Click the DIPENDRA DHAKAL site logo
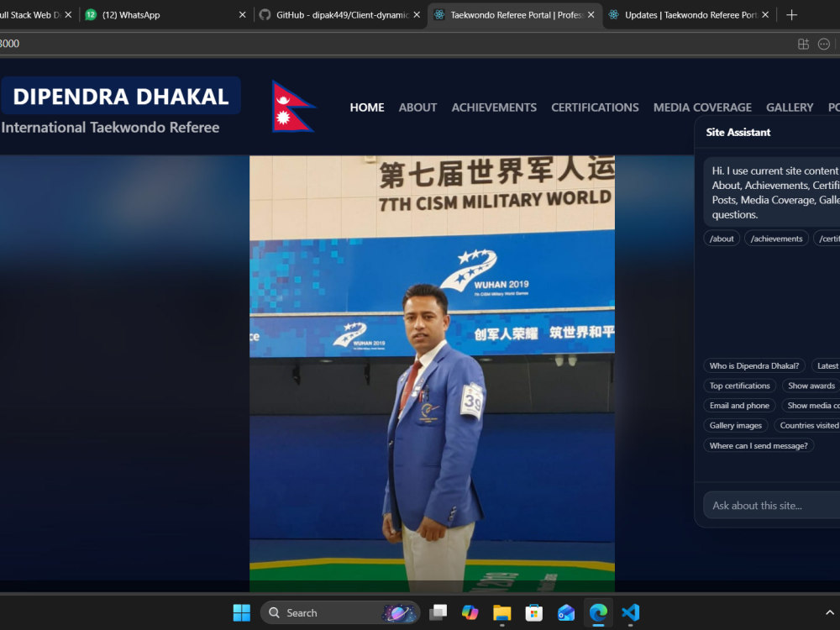Viewport: 840px width, 630px height. (121, 97)
